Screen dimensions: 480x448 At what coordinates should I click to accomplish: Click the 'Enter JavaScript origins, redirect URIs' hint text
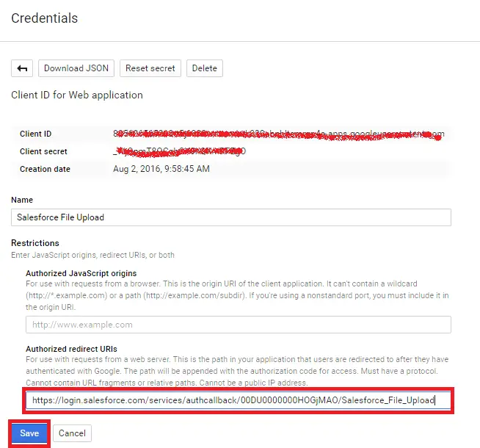(92, 255)
